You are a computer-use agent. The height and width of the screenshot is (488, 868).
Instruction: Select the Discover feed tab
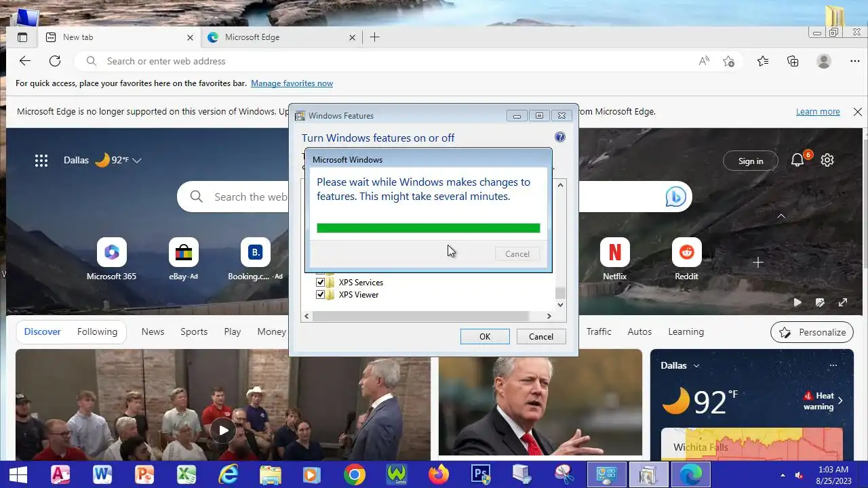tap(42, 331)
